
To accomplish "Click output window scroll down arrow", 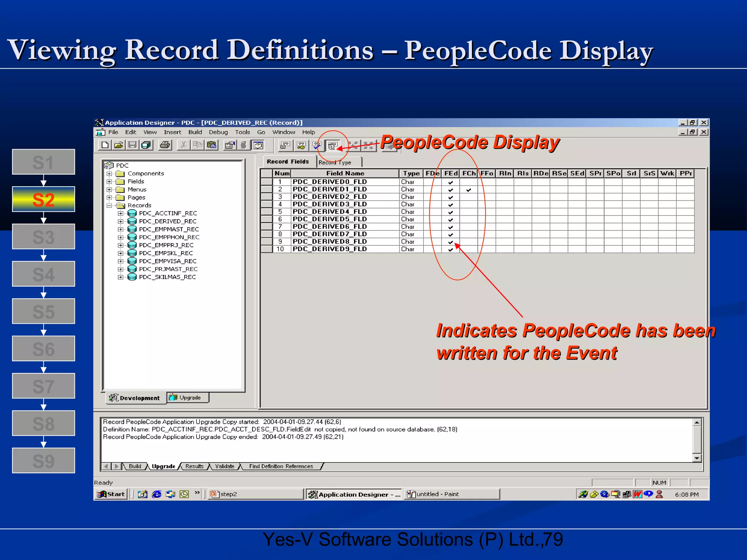I will (697, 458).
